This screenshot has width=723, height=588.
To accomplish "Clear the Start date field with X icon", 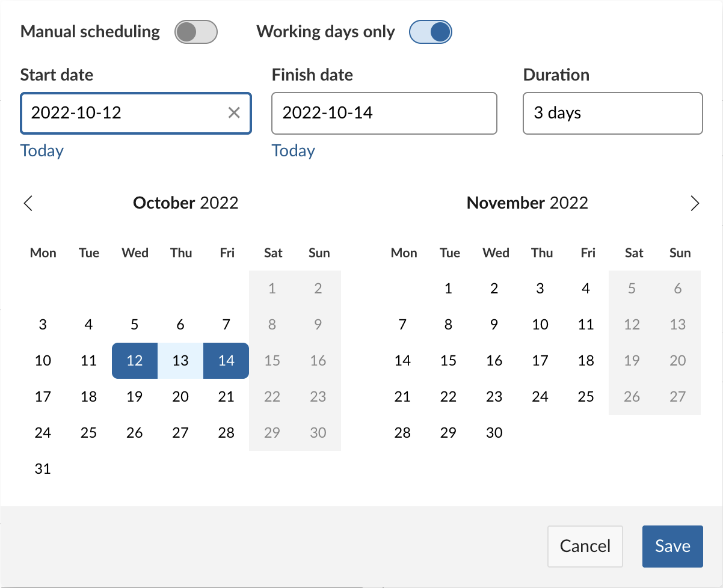I will coord(234,112).
